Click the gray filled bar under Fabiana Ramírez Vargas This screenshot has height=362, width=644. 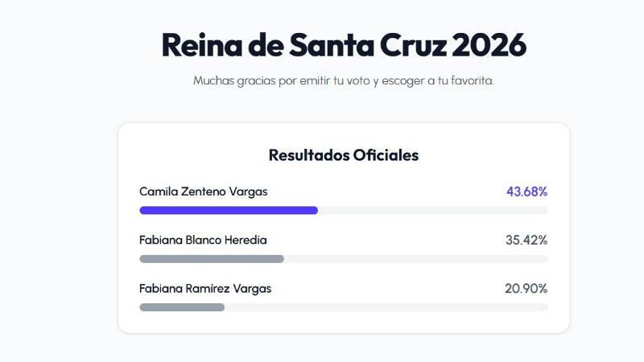click(182, 307)
